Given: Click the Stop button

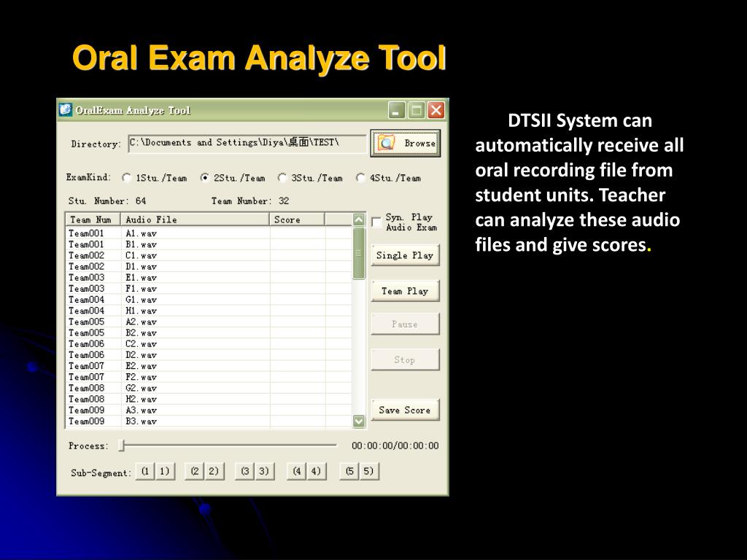Looking at the screenshot, I should click(x=405, y=360).
